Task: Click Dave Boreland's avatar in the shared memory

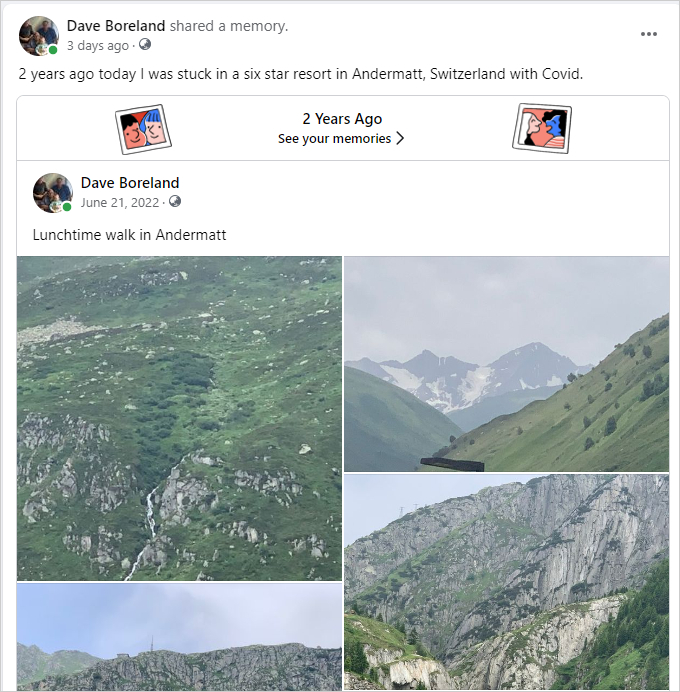Action: pos(52,192)
